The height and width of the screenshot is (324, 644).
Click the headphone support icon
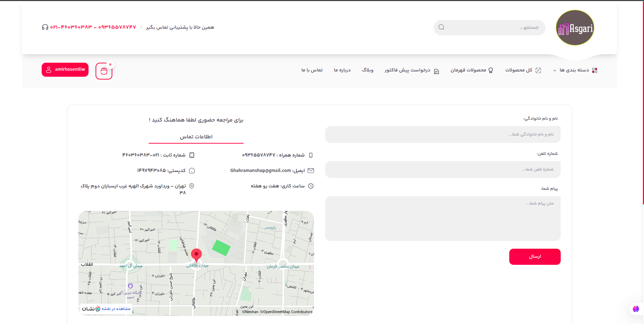(x=45, y=27)
